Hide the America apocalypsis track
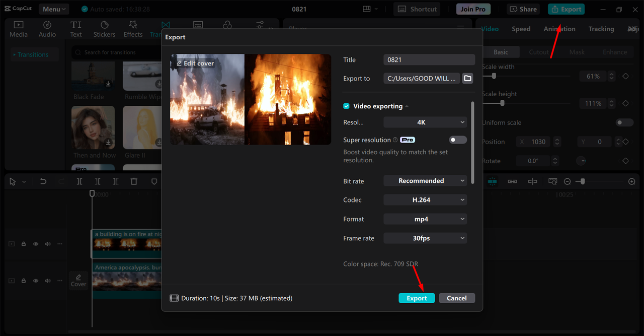 click(36, 281)
